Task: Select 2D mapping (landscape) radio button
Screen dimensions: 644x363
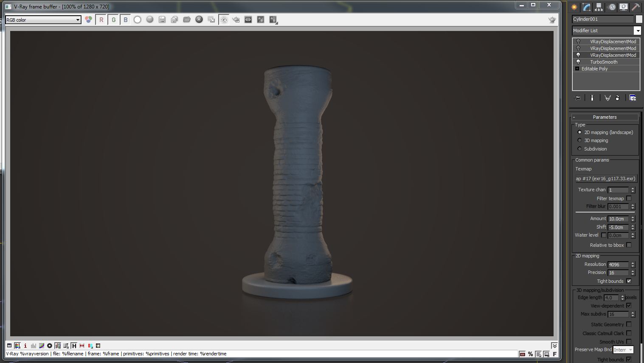Action: [x=579, y=132]
